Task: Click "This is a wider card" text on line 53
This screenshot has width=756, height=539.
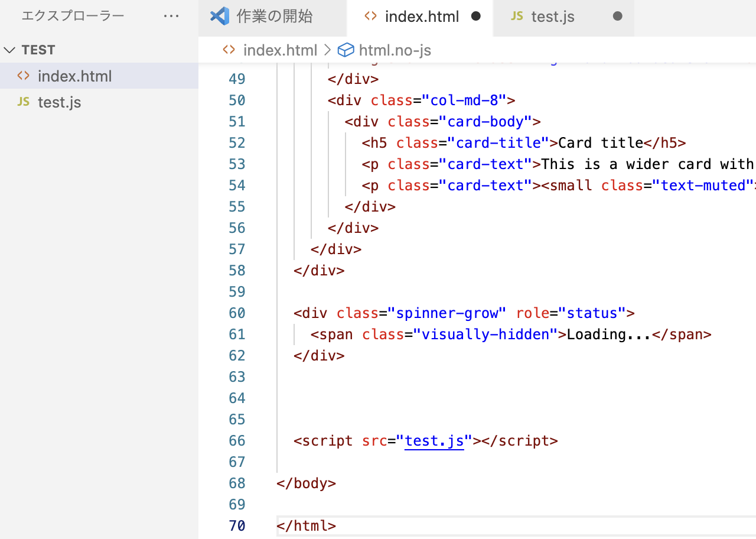Action: pyautogui.click(x=626, y=164)
